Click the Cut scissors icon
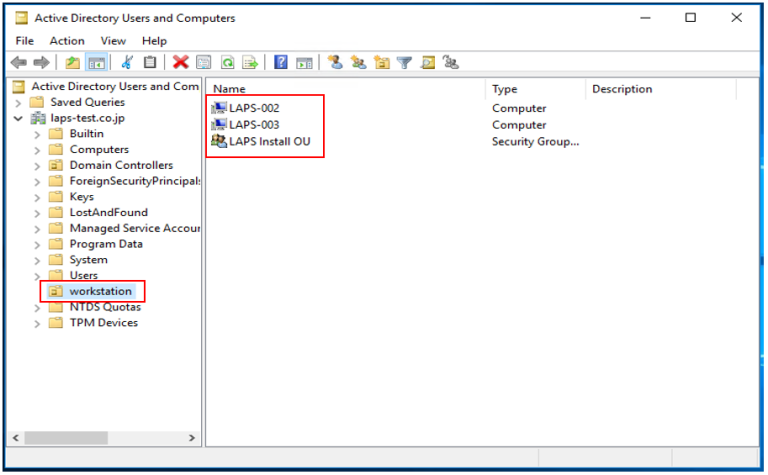The width and height of the screenshot is (768, 475). tap(127, 62)
